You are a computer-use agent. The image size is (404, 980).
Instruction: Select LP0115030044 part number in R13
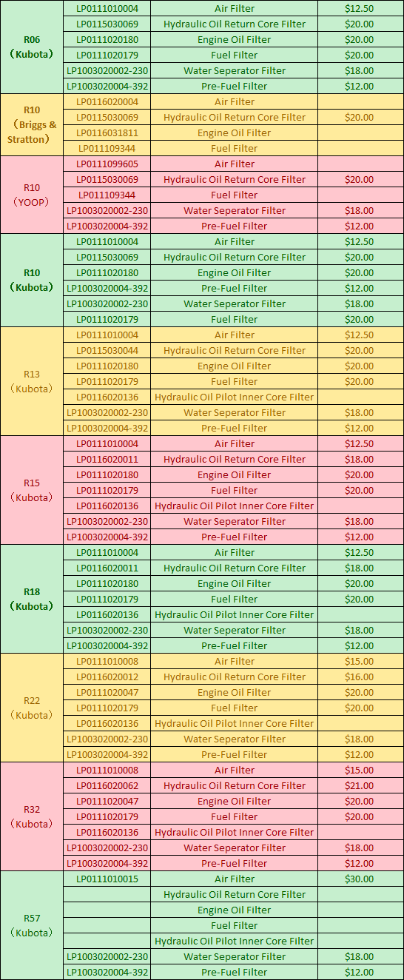[x=107, y=351]
